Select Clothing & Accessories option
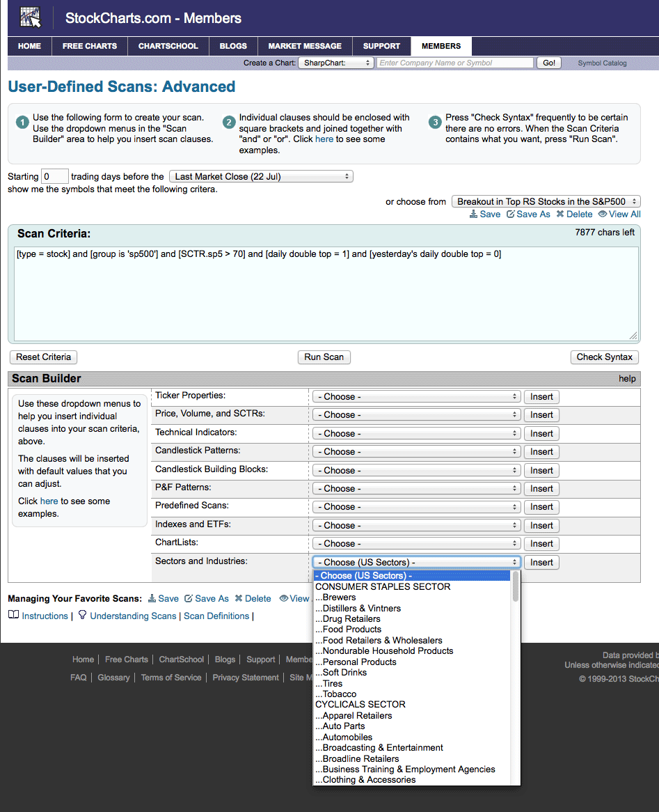The image size is (659, 812). pos(365,780)
